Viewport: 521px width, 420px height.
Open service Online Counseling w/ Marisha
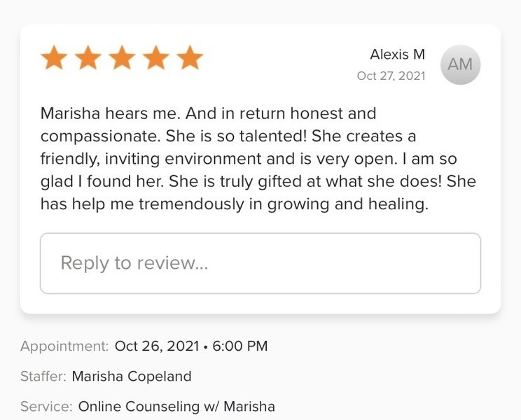176,406
